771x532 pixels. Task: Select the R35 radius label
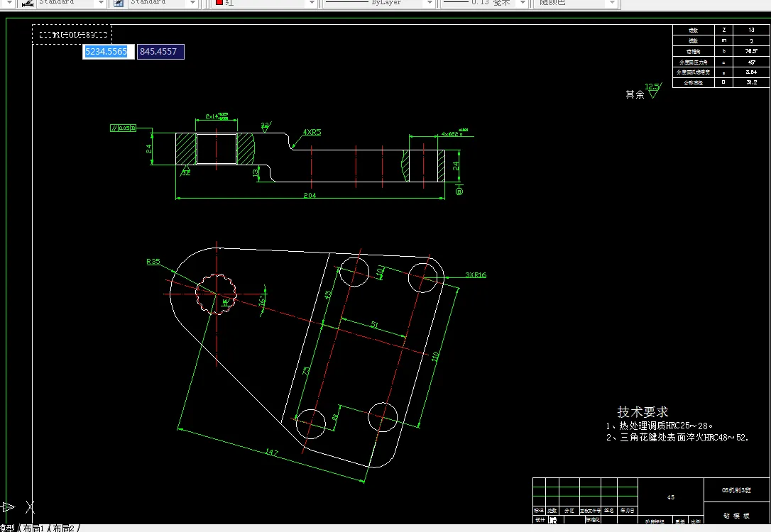[153, 261]
